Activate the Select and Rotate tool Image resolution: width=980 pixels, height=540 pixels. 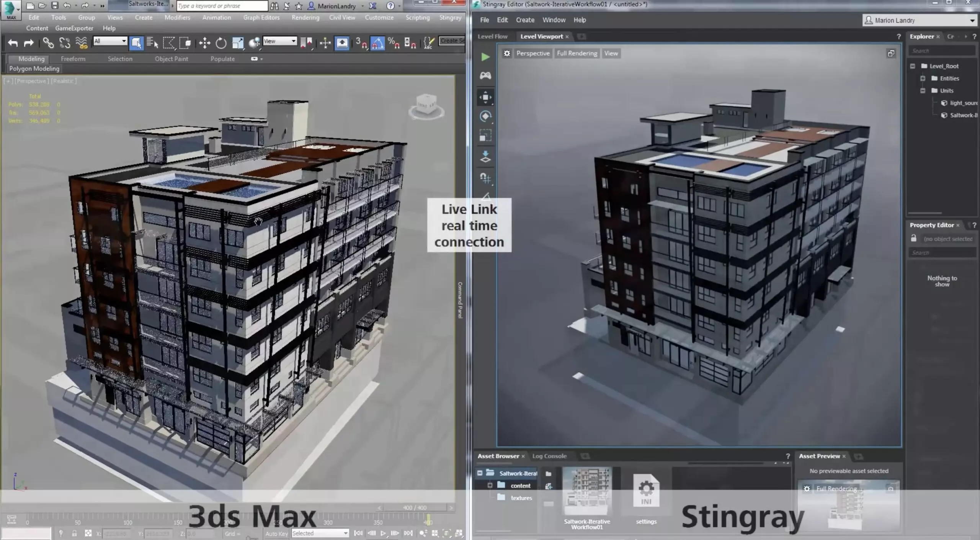point(221,43)
